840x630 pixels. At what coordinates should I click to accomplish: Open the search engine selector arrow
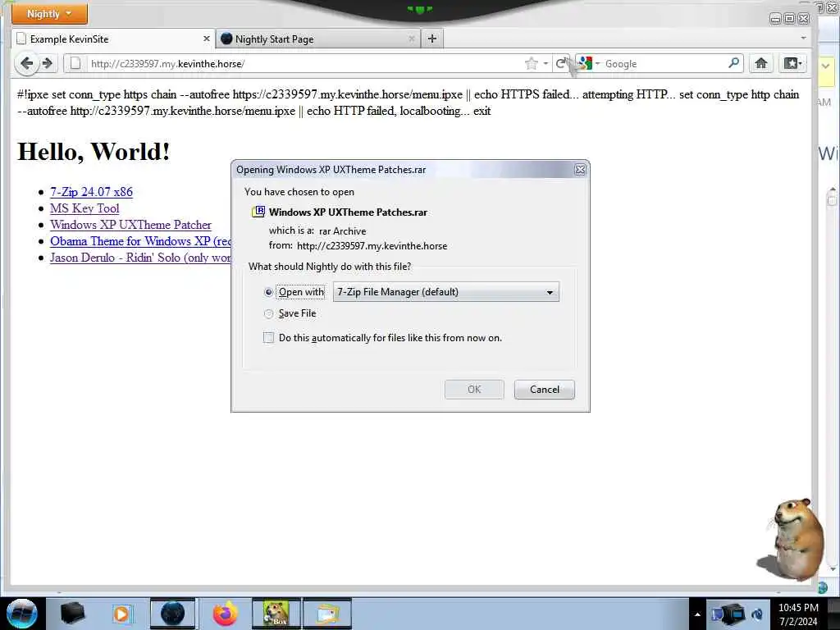[x=597, y=63]
